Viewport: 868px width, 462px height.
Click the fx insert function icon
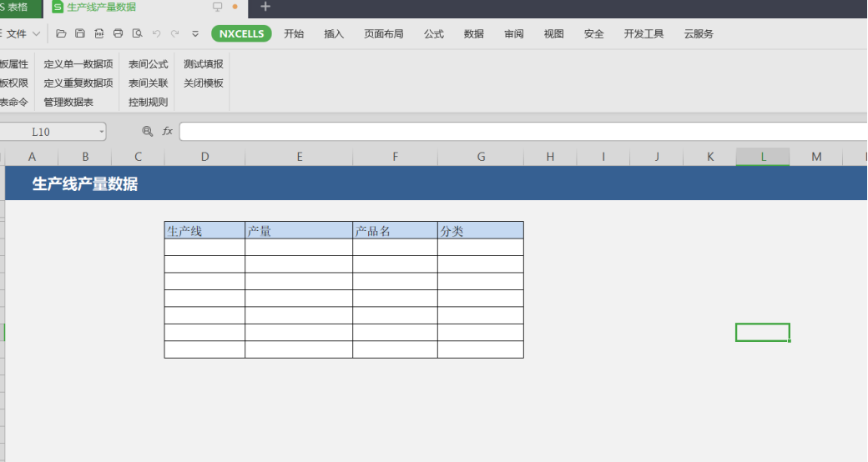point(167,131)
